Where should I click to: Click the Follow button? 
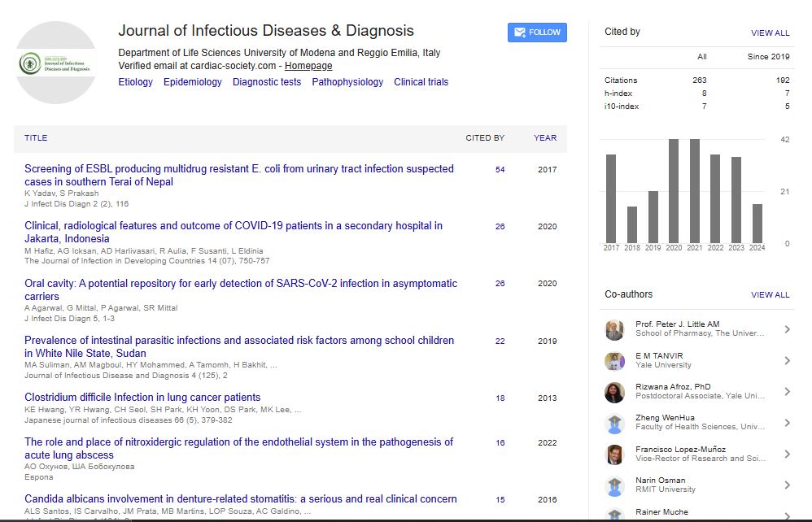(x=537, y=32)
